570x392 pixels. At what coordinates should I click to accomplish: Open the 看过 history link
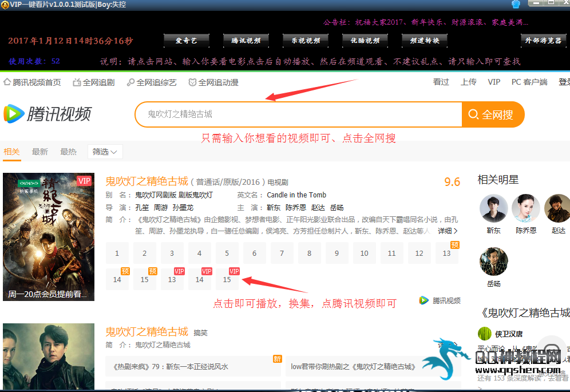(x=441, y=82)
